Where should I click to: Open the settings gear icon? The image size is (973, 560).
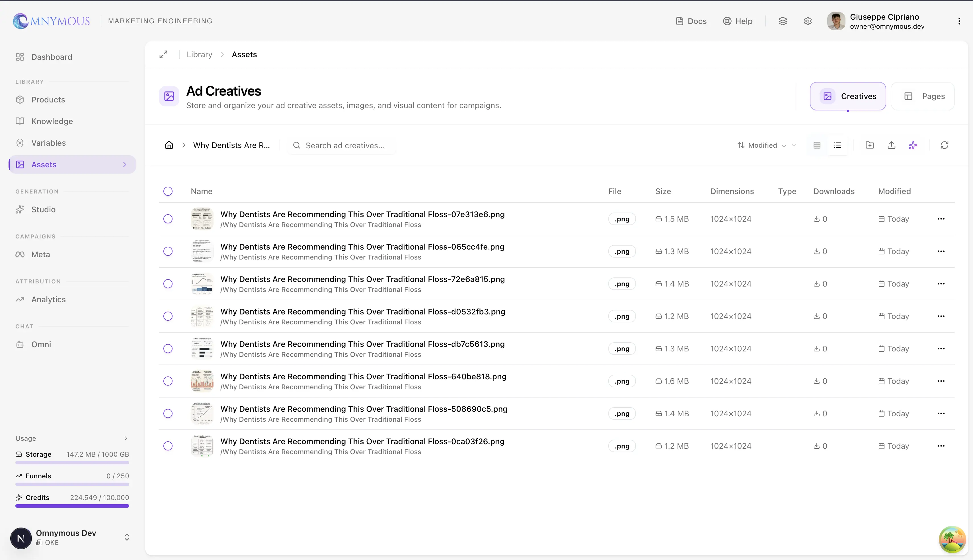(808, 21)
